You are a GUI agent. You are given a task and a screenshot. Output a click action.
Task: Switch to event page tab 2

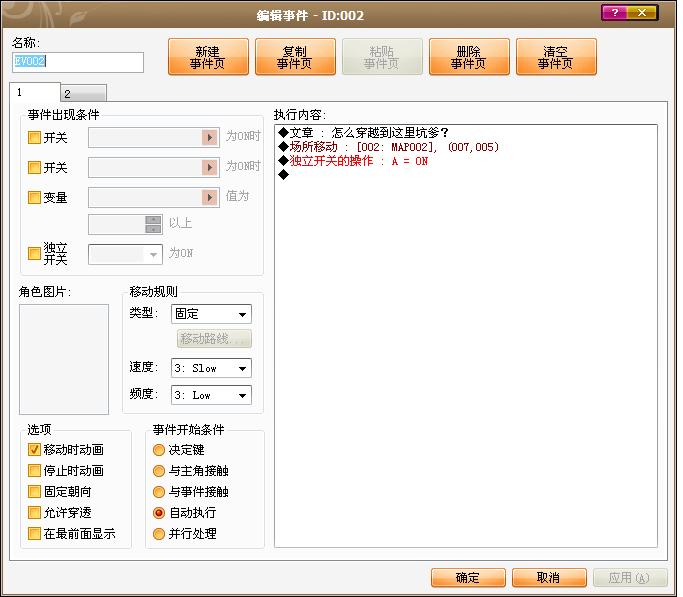pyautogui.click(x=83, y=94)
